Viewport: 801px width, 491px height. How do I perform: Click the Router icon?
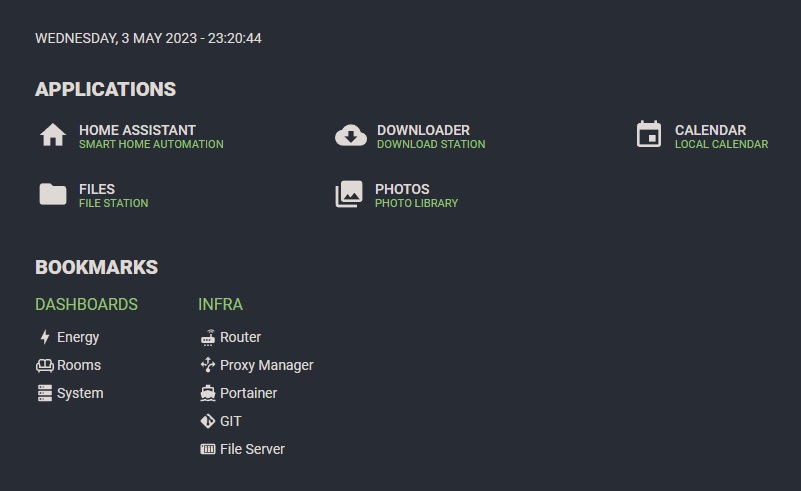(x=208, y=337)
